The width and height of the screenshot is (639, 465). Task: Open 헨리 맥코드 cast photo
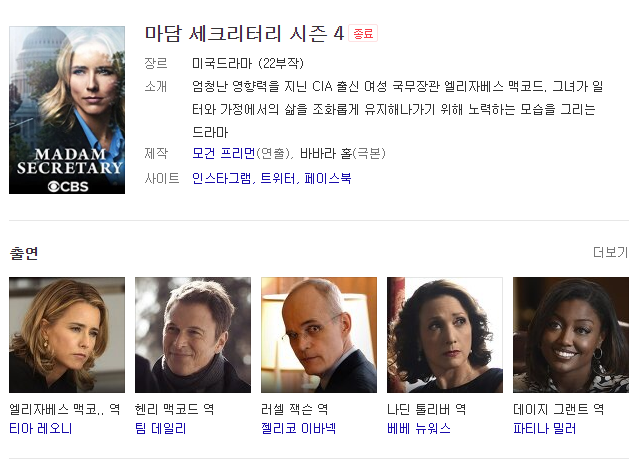[193, 335]
